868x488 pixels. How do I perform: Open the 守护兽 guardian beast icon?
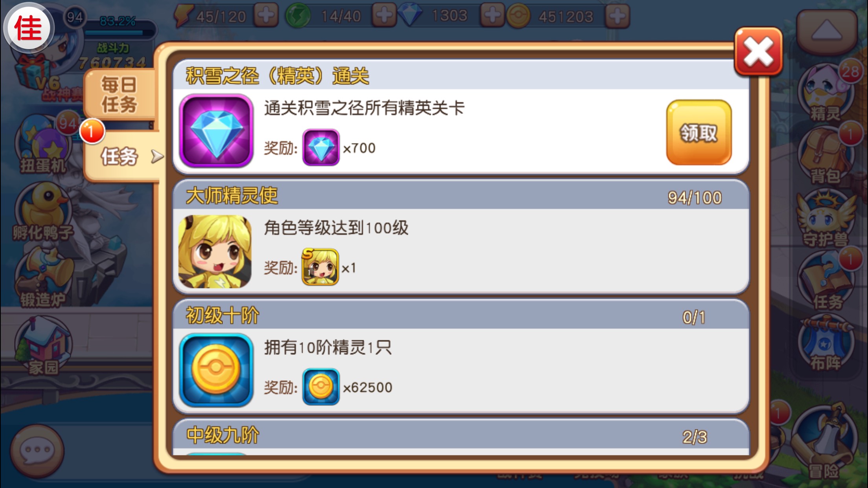[826, 218]
